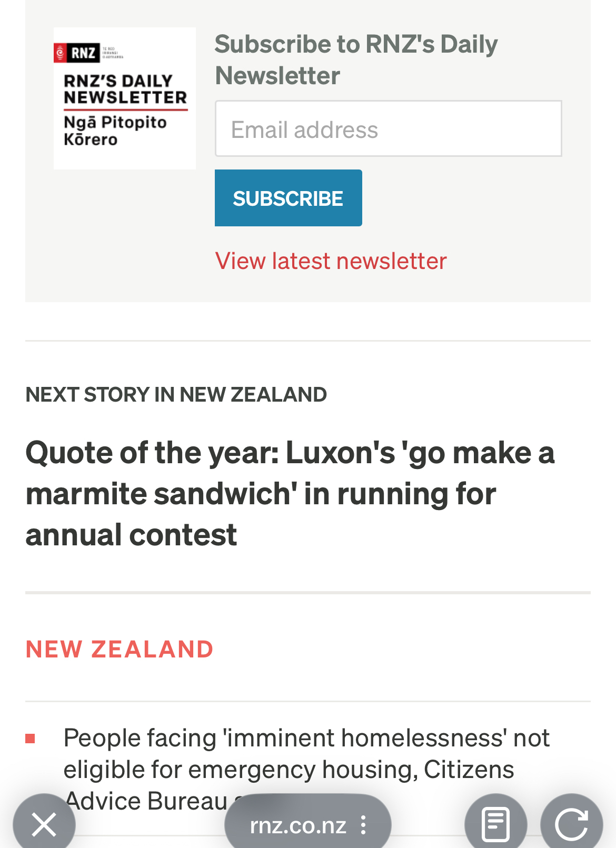616x848 pixels.
Task: Tap the Ngā Pitopito Kōrero text
Action: click(x=115, y=131)
